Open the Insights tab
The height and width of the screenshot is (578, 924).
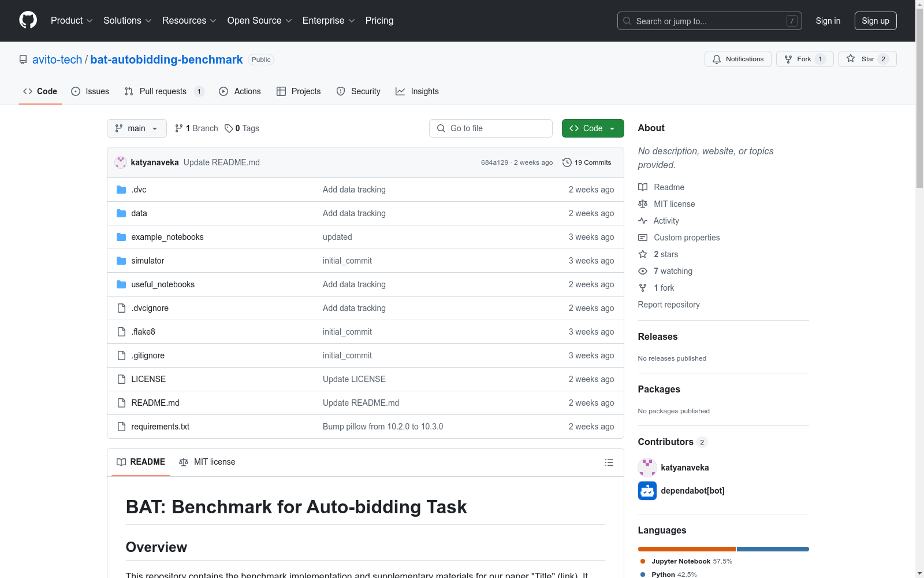point(417,91)
